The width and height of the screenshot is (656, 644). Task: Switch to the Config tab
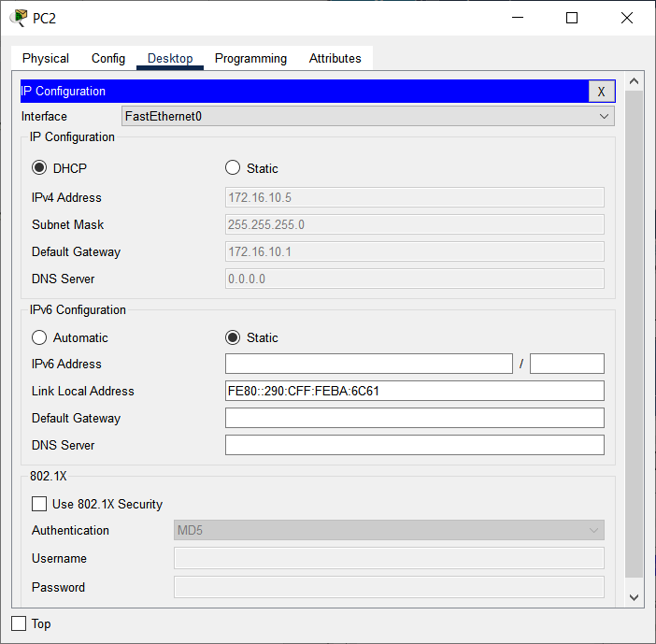click(108, 58)
